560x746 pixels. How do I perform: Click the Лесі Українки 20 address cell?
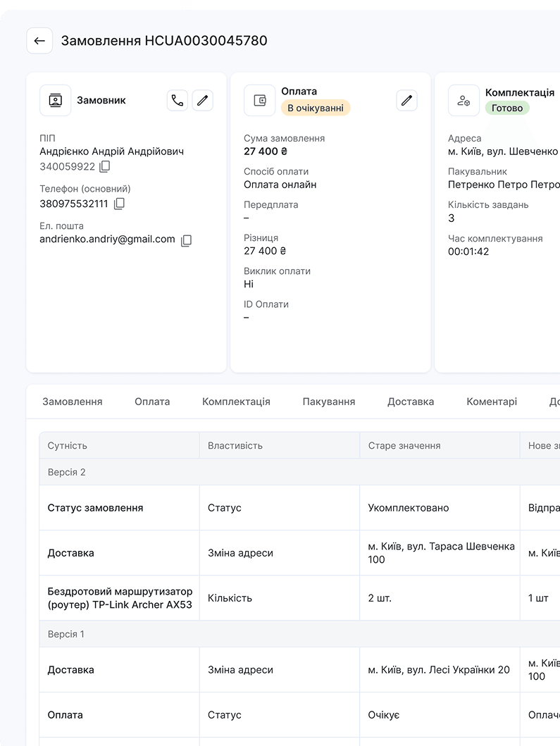tap(440, 670)
